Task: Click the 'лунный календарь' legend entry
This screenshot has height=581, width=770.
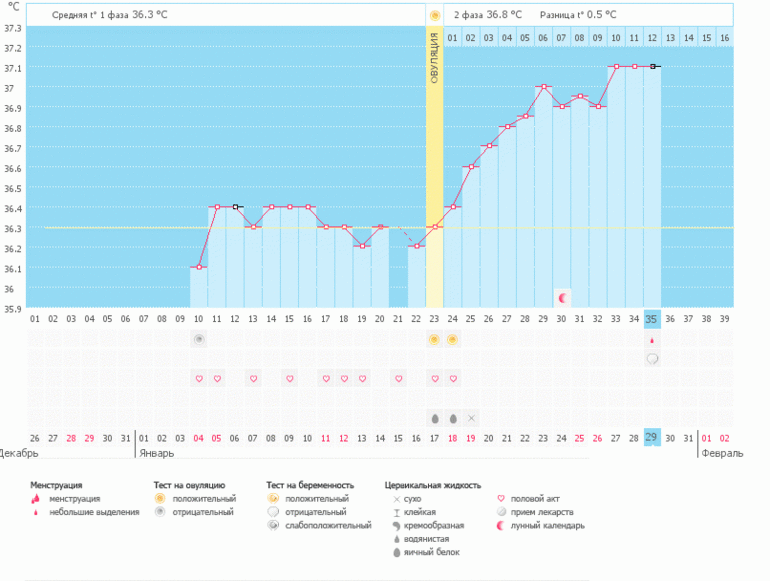Action: pyautogui.click(x=545, y=525)
